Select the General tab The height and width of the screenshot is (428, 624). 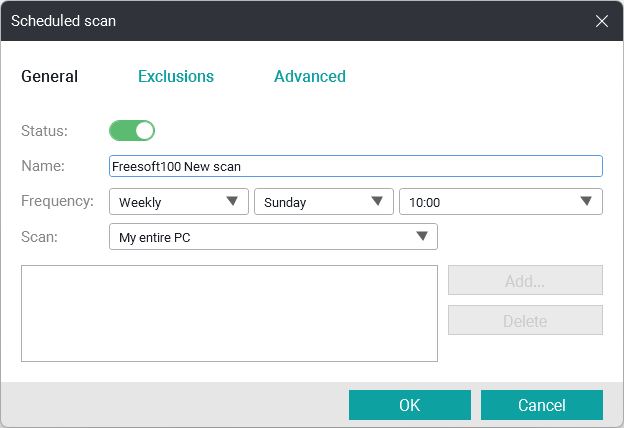point(49,76)
